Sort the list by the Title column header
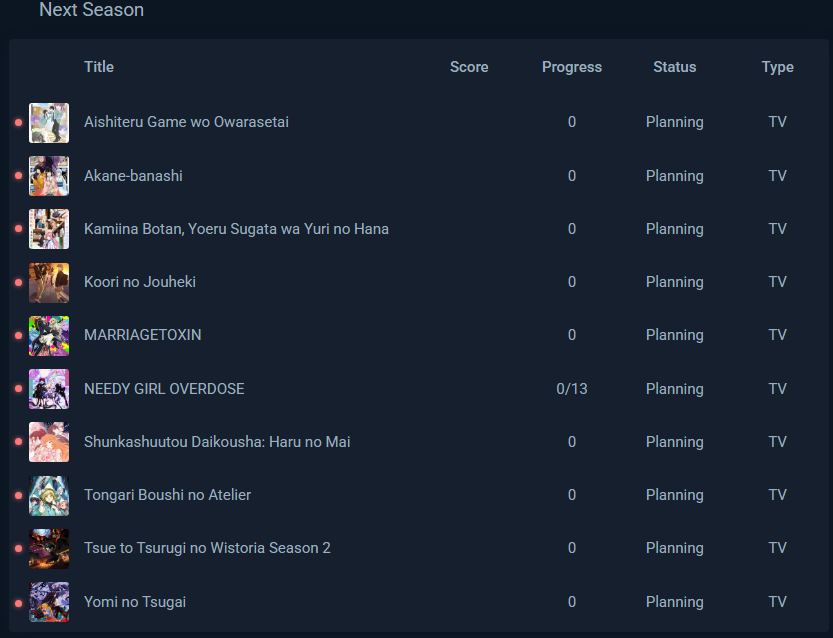 [99, 67]
